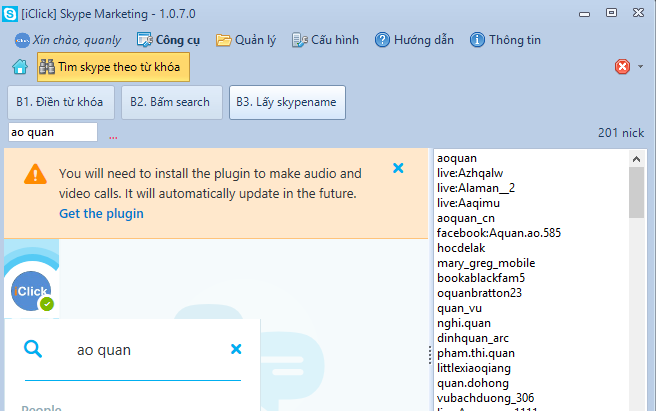Open the Thông tin menu
The height and width of the screenshot is (411, 656).
505,40
